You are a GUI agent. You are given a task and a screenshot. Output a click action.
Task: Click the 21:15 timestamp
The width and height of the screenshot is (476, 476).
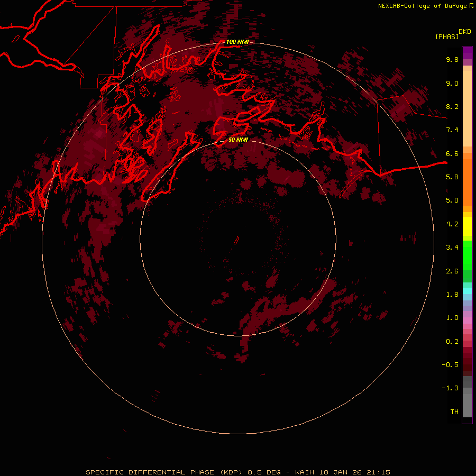(x=378, y=472)
